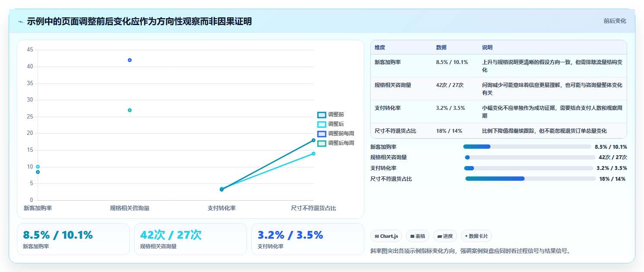Screen dimensions: 644x272
Task: Click the lightning icon beside the title
Action: pyautogui.click(x=20, y=22)
